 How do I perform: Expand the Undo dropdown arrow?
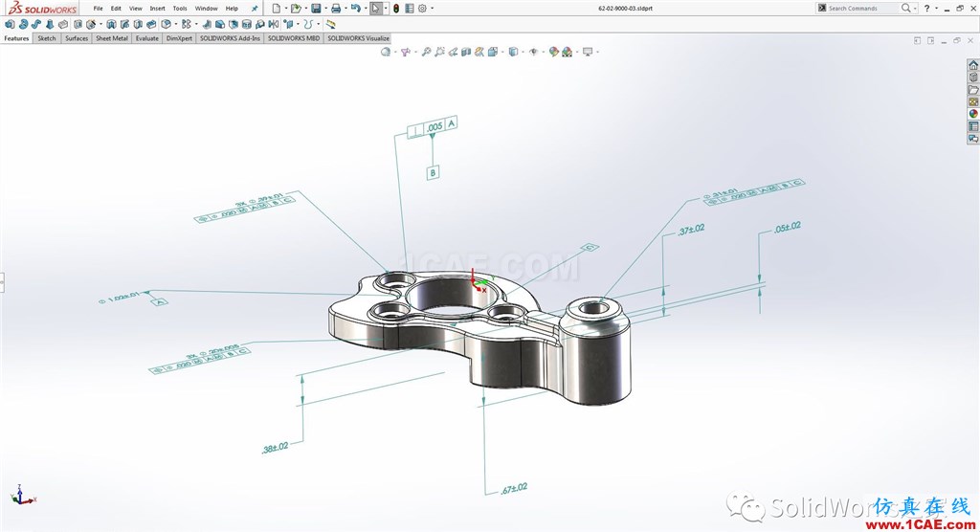[366, 8]
